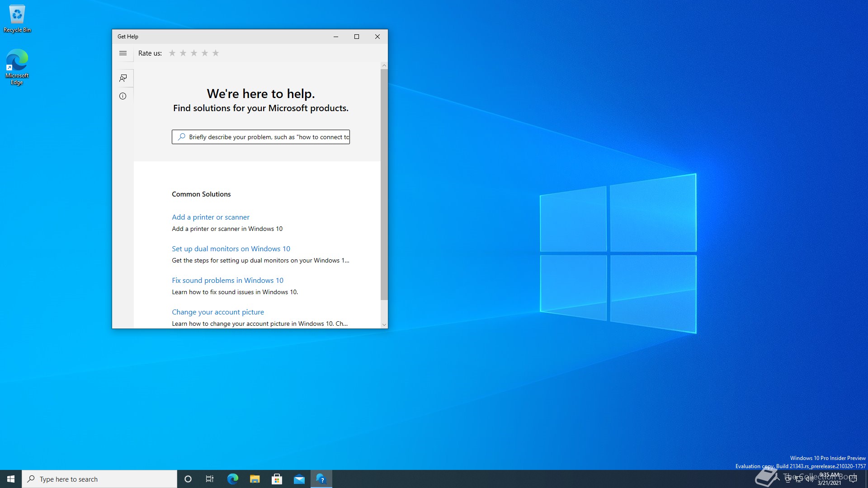Open 'Fix sound problems in Windows 10'
The height and width of the screenshot is (488, 868).
[x=227, y=280]
